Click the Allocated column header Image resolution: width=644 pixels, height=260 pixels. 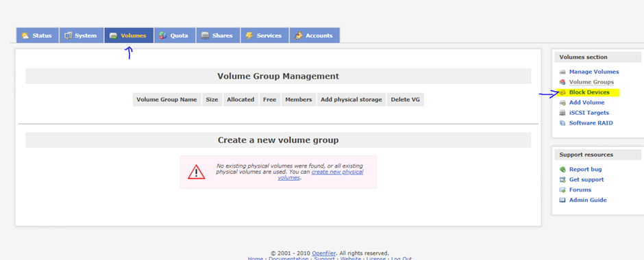(240, 100)
